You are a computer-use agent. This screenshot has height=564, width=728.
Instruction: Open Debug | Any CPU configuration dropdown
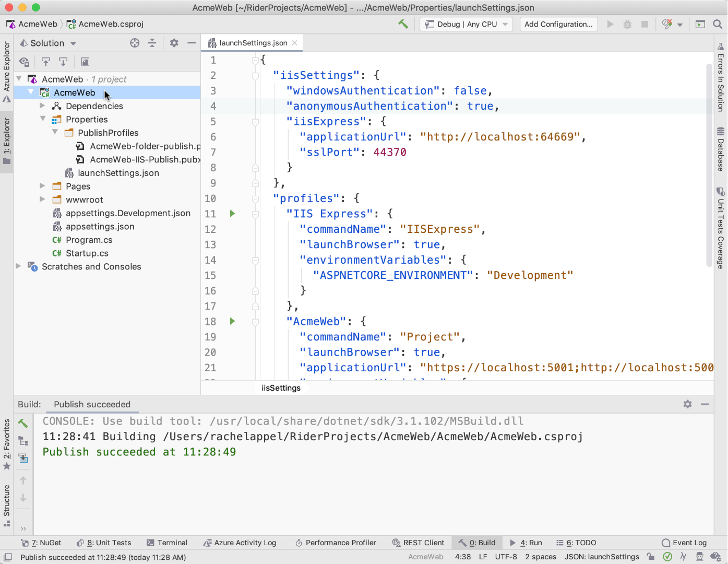pos(466,24)
